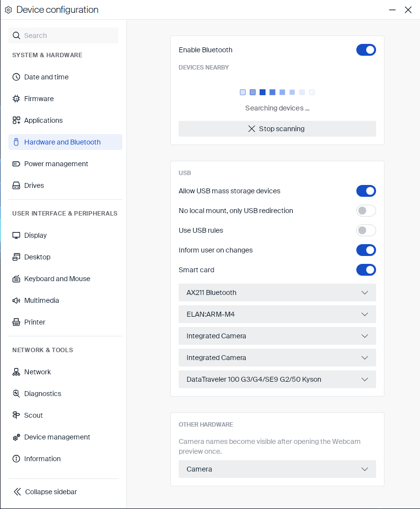Click the Multimedia speaker icon
The image size is (420, 509).
coord(16,300)
